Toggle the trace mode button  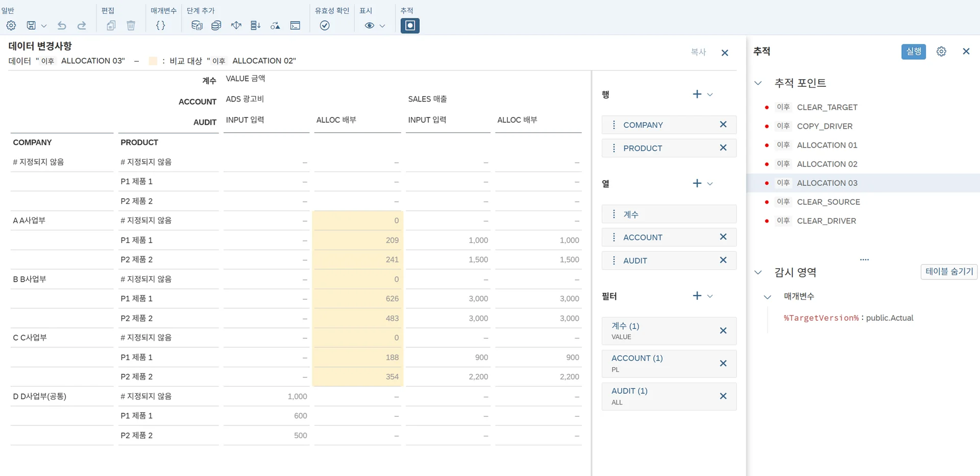[x=410, y=26]
